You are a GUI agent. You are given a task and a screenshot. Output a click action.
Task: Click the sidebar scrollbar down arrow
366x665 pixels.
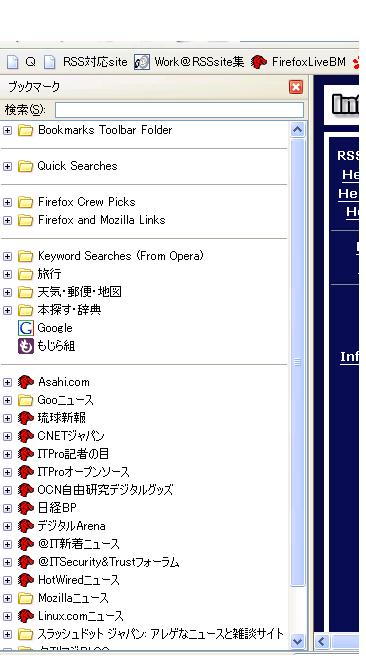pos(298,641)
